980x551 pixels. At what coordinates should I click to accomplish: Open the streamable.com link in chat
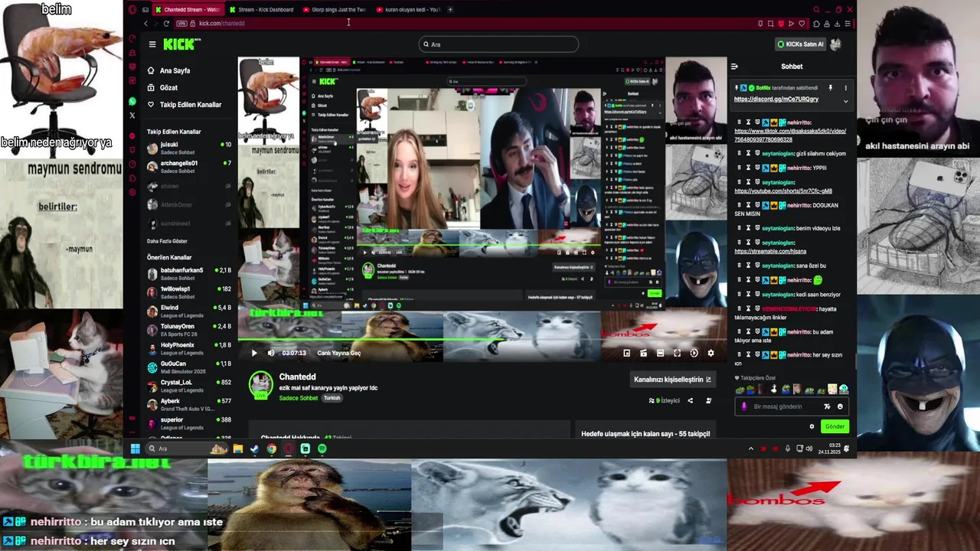click(770, 251)
